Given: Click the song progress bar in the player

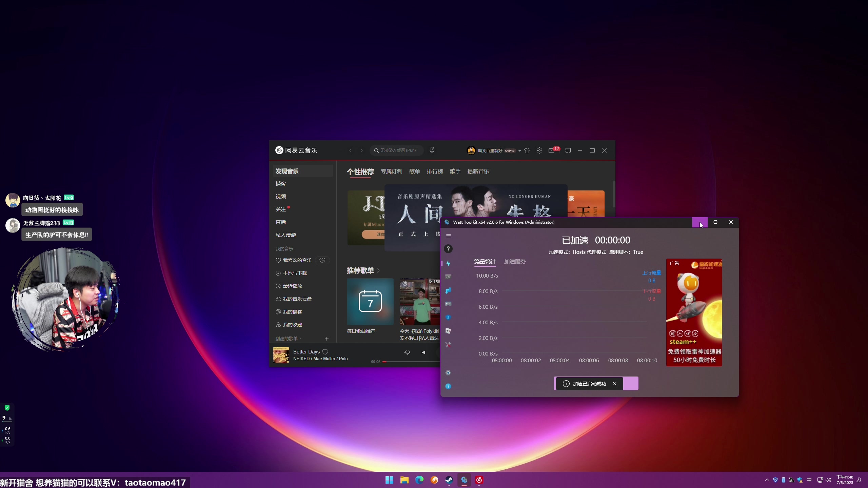Looking at the screenshot, I should point(412,362).
